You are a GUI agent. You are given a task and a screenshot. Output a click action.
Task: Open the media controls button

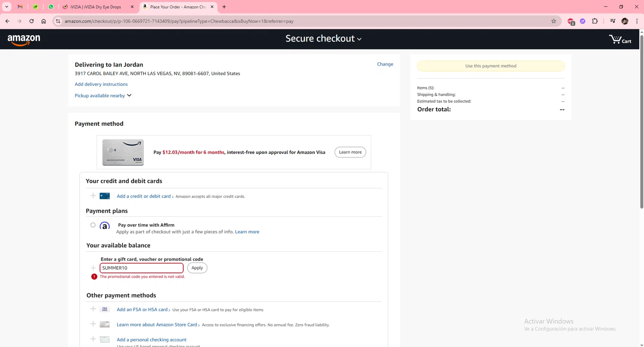coord(613,21)
